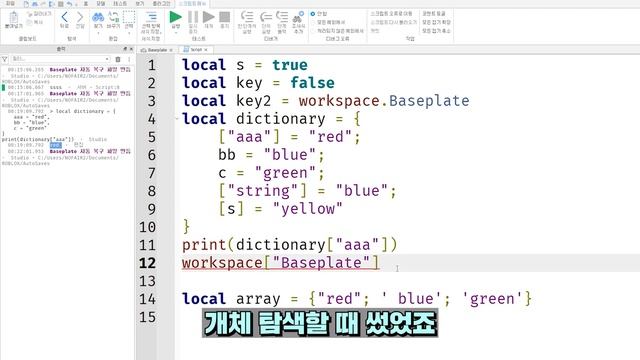Click the word "false" on line 2

pos(312,83)
